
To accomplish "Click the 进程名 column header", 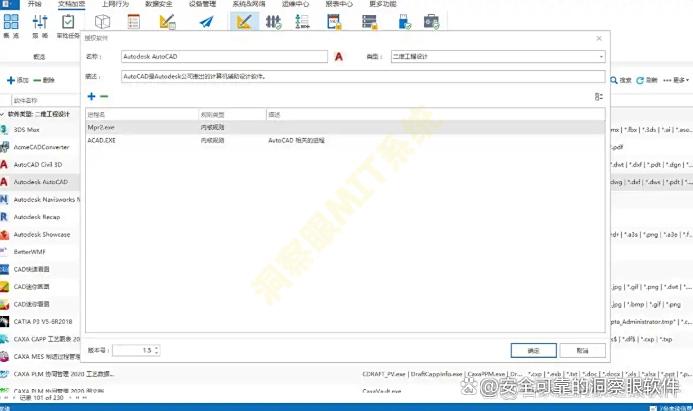I will (x=142, y=114).
